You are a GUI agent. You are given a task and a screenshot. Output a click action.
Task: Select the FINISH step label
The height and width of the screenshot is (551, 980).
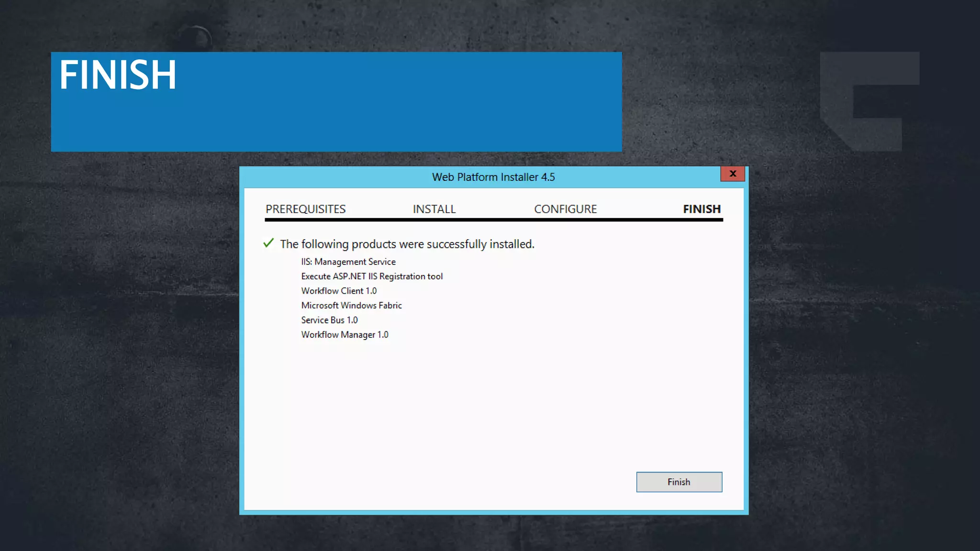702,209
